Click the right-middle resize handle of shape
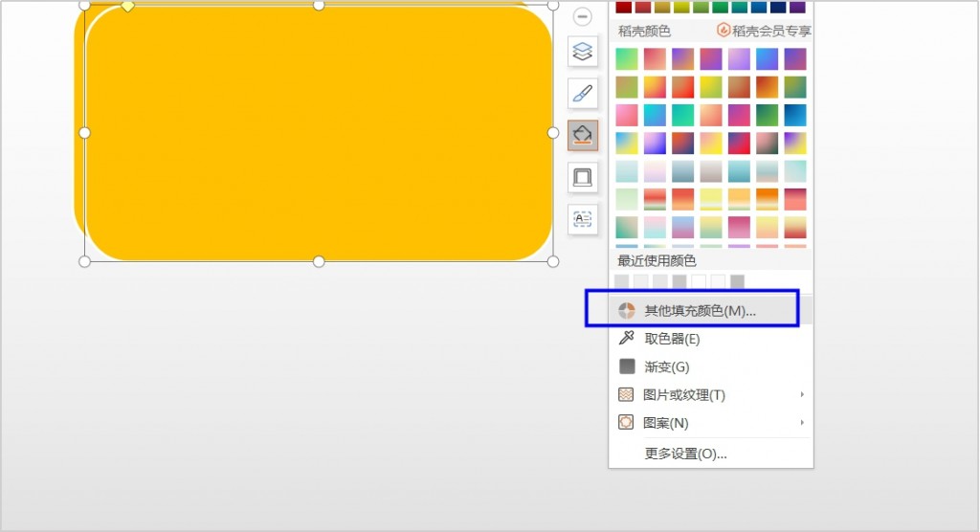The height and width of the screenshot is (532, 980). tap(552, 133)
